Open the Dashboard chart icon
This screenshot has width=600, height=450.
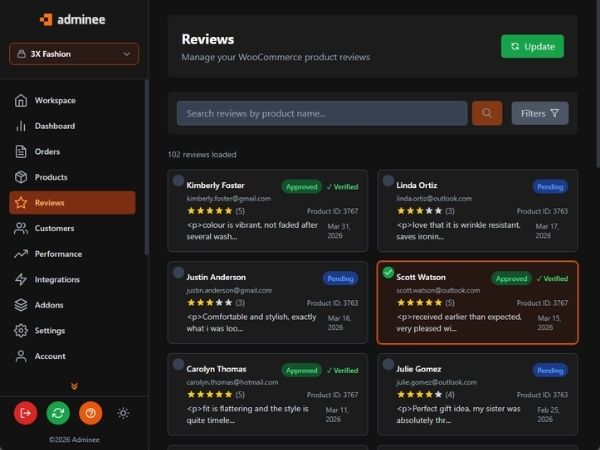click(x=21, y=126)
